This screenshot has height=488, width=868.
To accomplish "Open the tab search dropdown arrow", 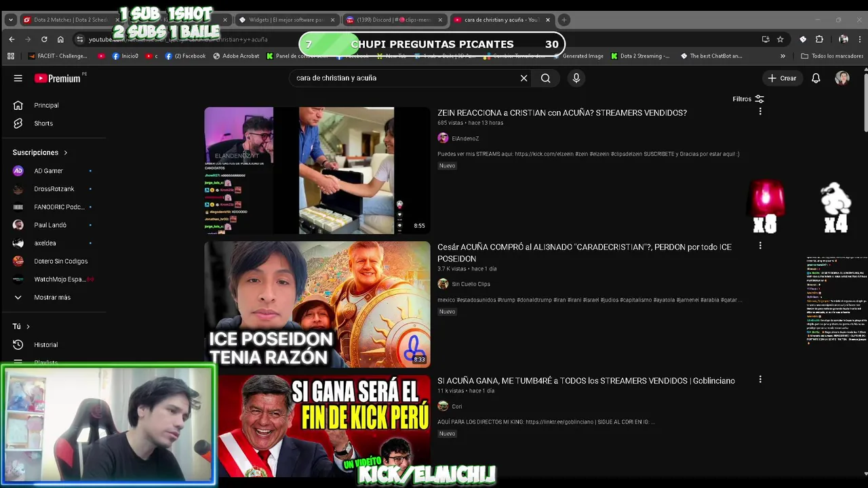I will [x=10, y=20].
